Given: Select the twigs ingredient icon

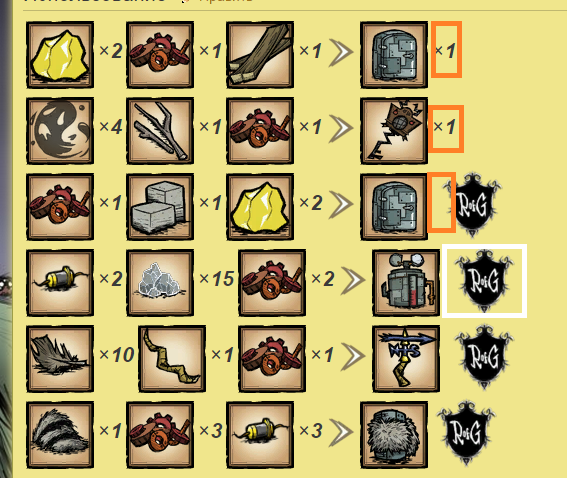Looking at the screenshot, I should tap(160, 131).
